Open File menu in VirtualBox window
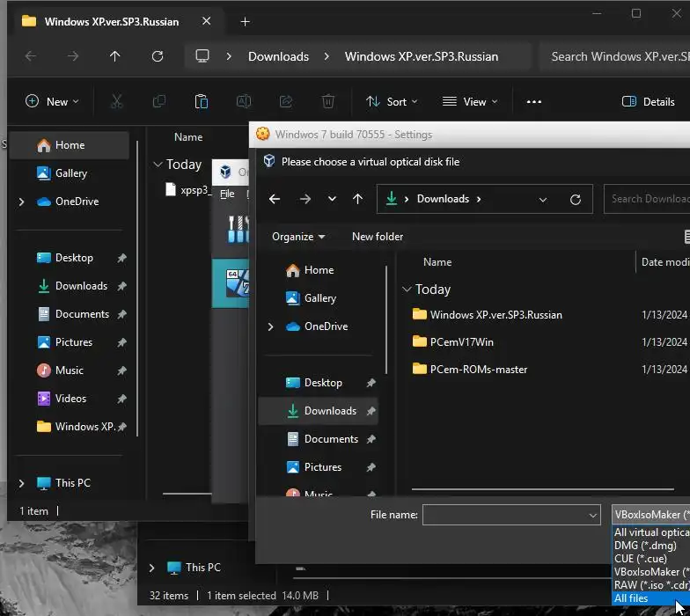This screenshot has width=690, height=616. click(x=227, y=194)
